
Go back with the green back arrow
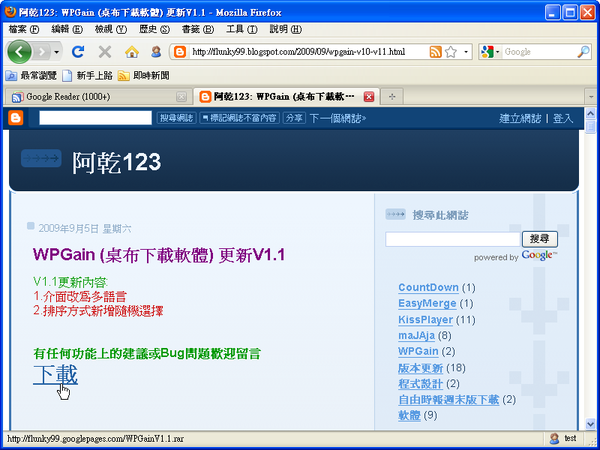click(x=19, y=52)
